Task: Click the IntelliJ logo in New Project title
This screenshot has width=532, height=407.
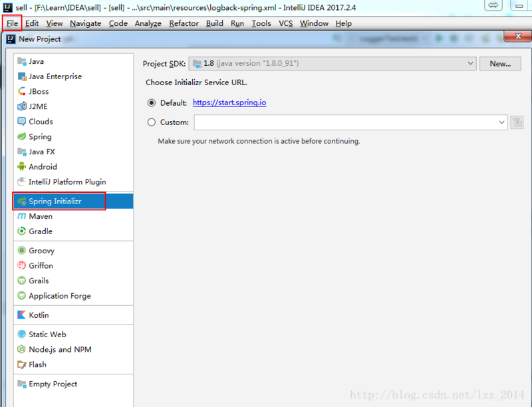Action: (11, 39)
